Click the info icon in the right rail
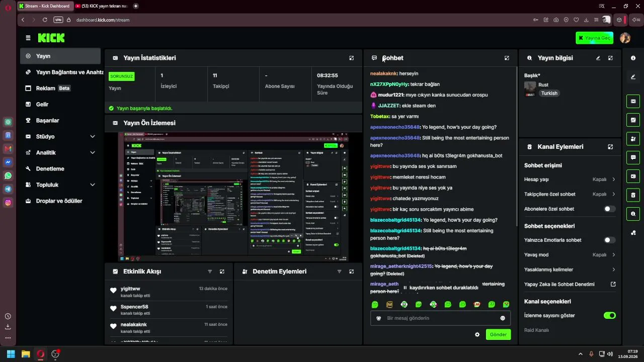The image size is (644, 362). (633, 58)
